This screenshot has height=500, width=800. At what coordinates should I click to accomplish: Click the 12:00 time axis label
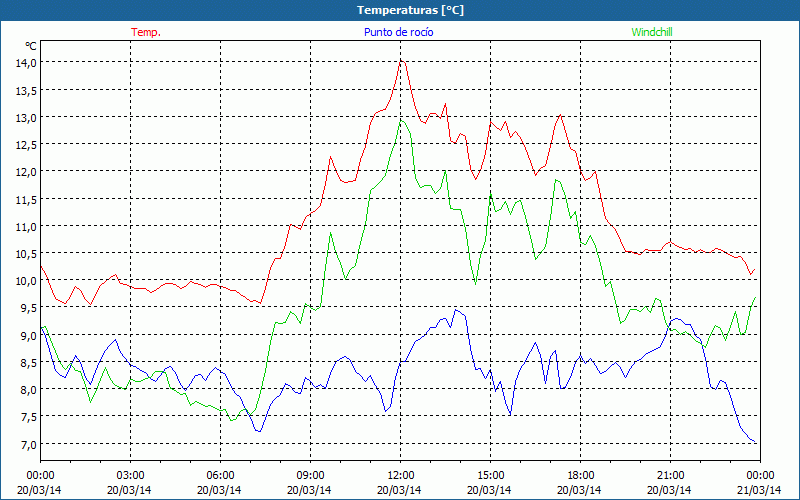click(401, 476)
